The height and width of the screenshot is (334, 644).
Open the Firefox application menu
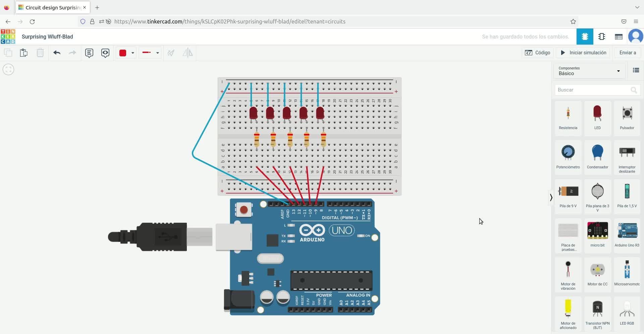636,21
